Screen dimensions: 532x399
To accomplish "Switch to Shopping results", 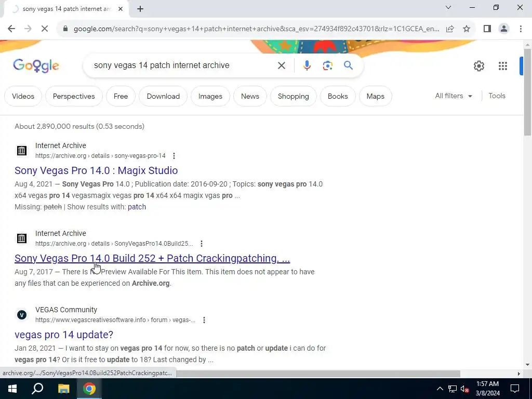I will click(x=294, y=96).
